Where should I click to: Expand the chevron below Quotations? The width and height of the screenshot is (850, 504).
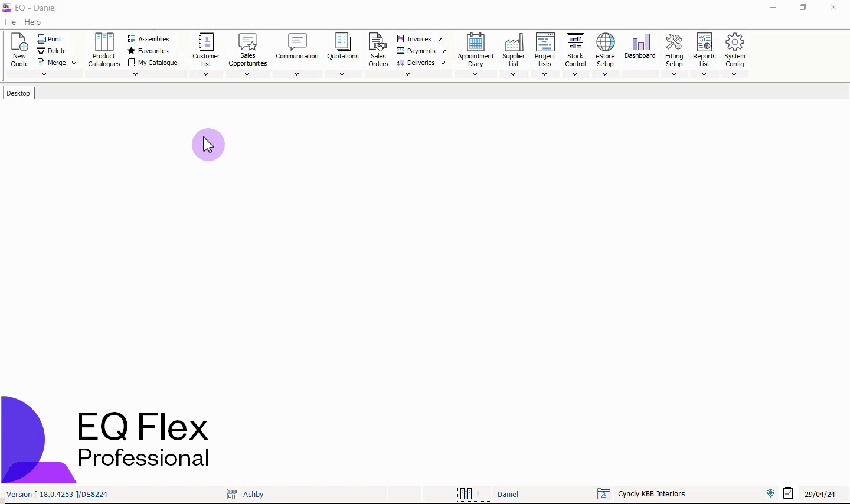[342, 74]
